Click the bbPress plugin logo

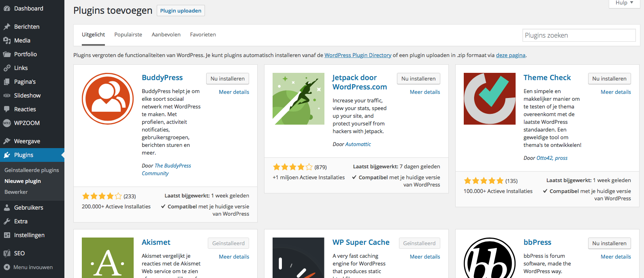point(490,258)
